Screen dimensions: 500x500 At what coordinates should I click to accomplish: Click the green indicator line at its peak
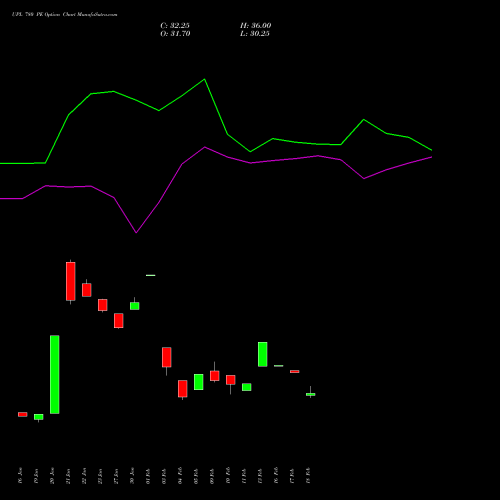[x=204, y=79]
